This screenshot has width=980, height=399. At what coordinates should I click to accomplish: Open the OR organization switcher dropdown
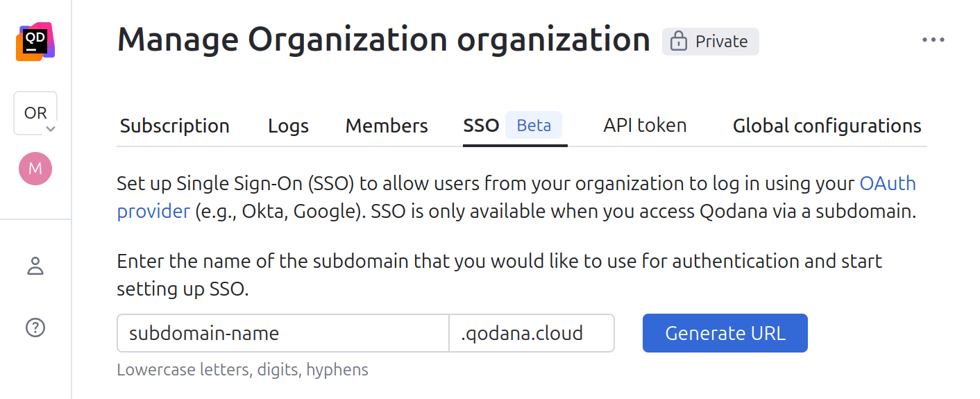pos(35,113)
